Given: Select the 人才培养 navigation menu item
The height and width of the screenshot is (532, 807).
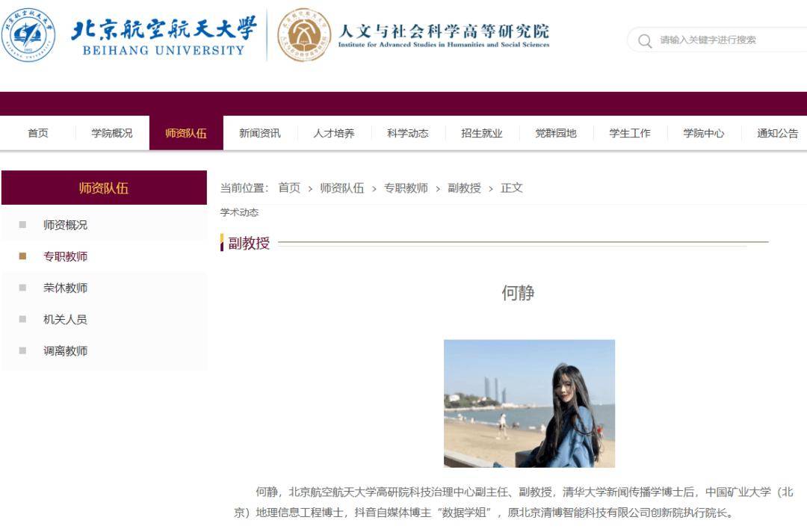Looking at the screenshot, I should [x=334, y=133].
